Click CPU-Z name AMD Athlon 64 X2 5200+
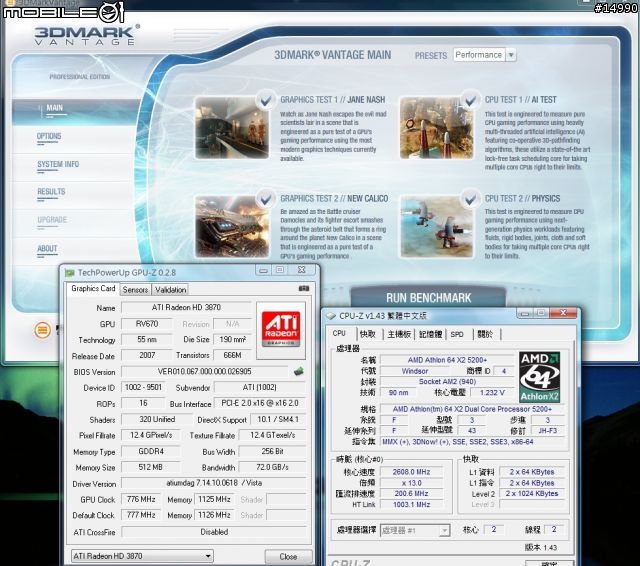Viewport: 640px width, 566px height. click(447, 360)
